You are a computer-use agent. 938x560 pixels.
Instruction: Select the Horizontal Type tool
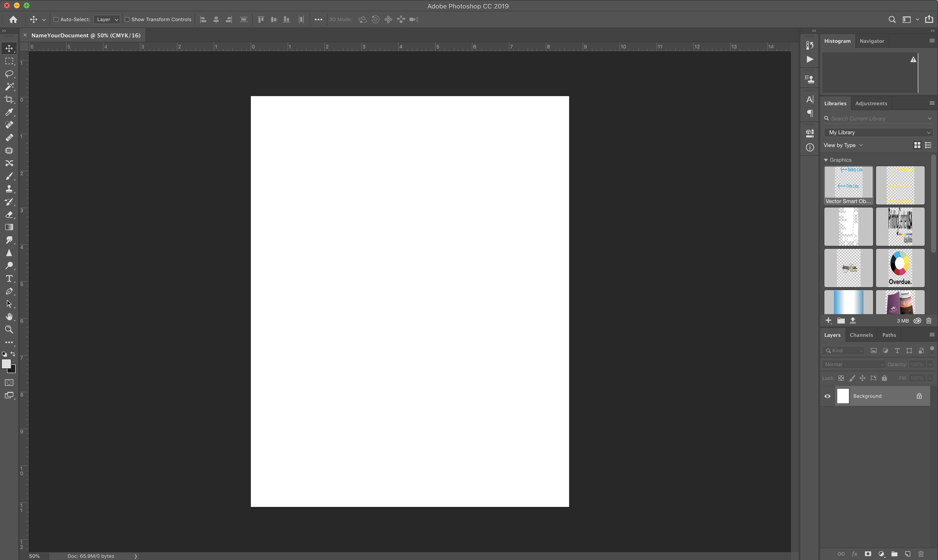point(9,278)
